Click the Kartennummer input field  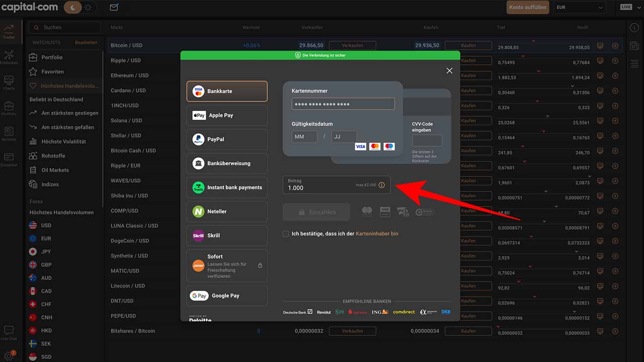(x=343, y=104)
